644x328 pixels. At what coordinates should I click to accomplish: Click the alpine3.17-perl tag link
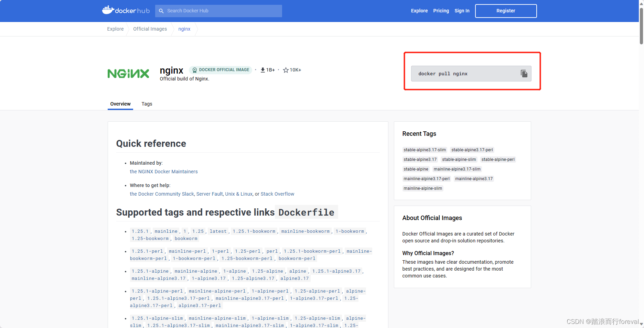click(x=200, y=306)
